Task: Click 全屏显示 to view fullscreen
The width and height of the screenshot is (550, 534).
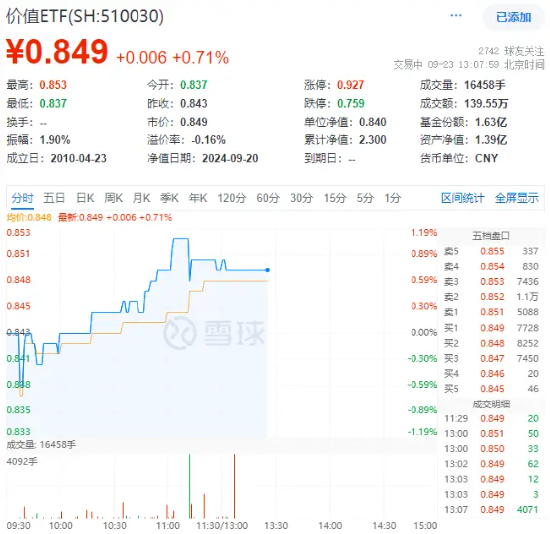Action: tap(517, 198)
